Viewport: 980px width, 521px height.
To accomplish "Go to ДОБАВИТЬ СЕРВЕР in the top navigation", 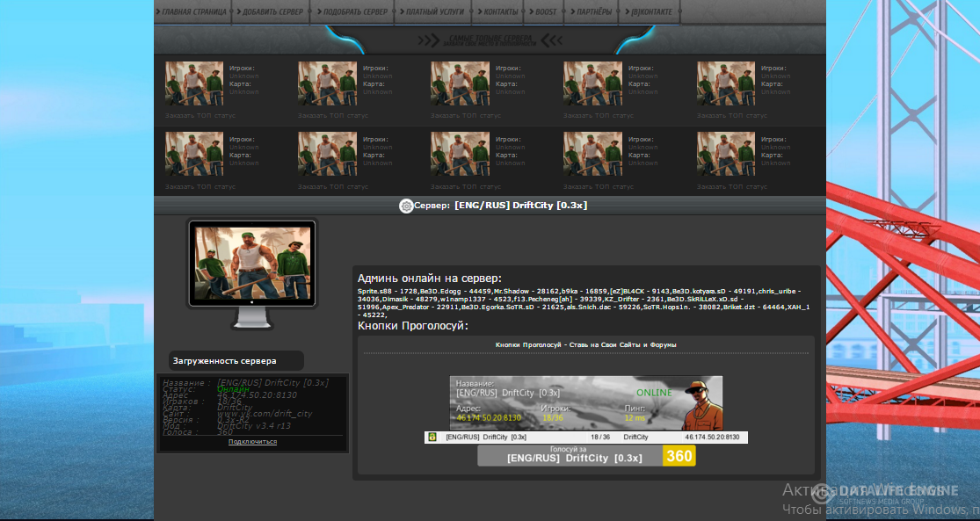I will 270,12.
